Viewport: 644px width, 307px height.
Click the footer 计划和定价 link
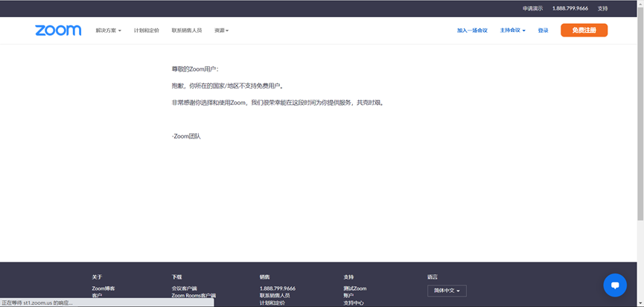(272, 303)
